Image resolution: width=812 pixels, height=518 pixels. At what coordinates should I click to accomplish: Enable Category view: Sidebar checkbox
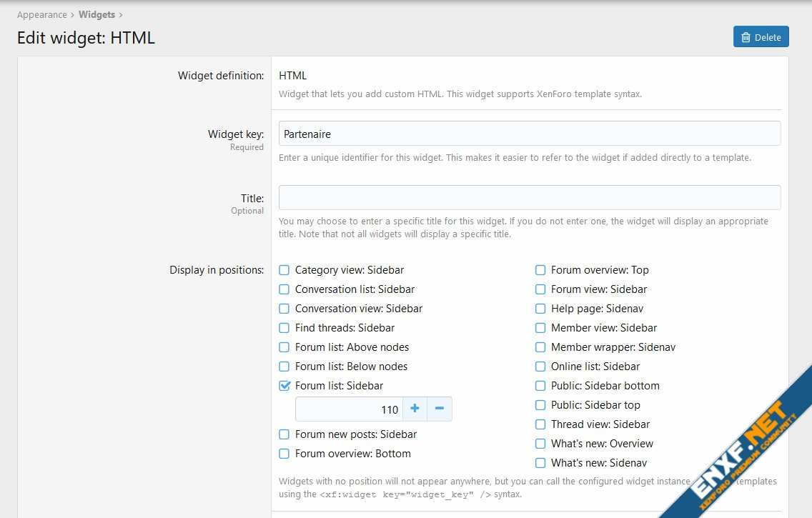click(x=284, y=270)
